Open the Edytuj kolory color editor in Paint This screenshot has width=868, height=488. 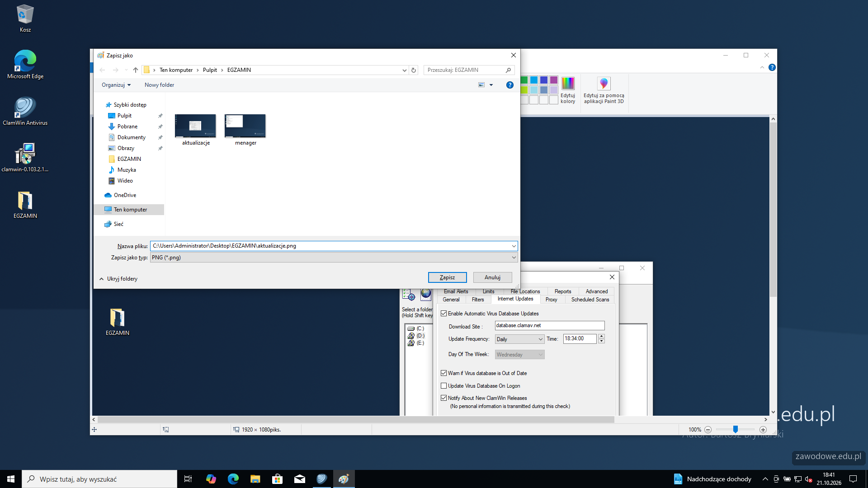[568, 90]
